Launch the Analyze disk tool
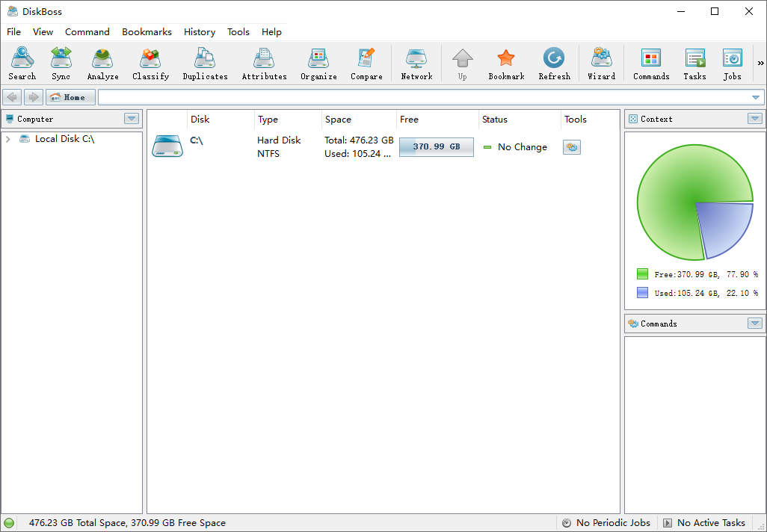767x532 pixels. click(102, 64)
